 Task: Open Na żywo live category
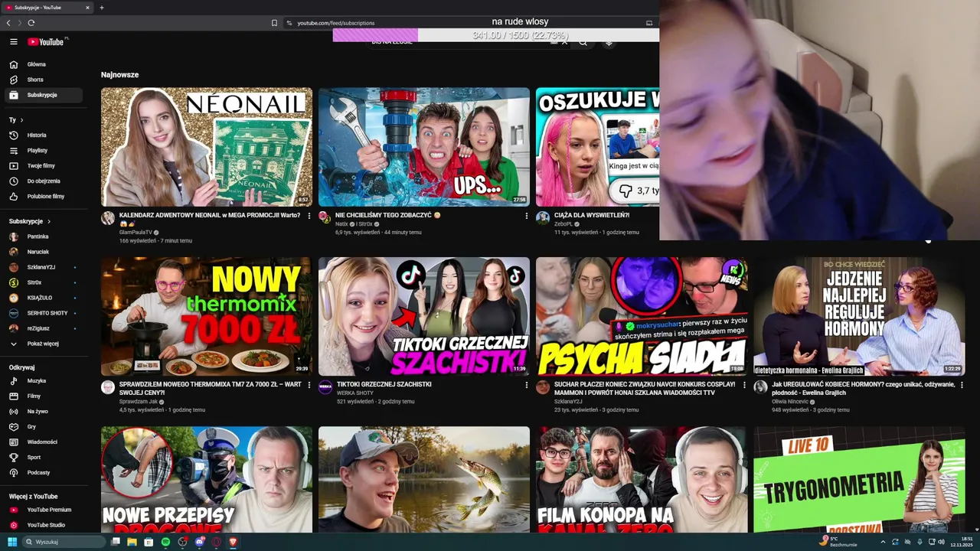45,411
